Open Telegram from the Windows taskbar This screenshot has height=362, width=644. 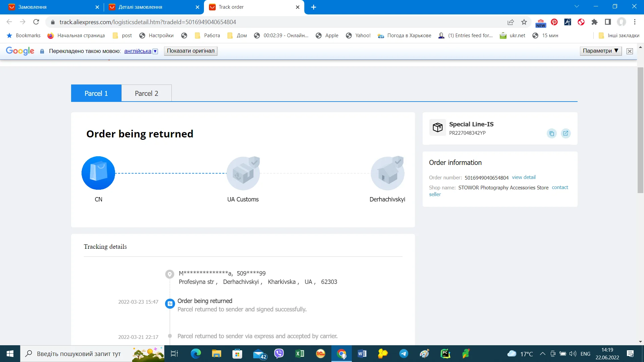[x=404, y=354]
